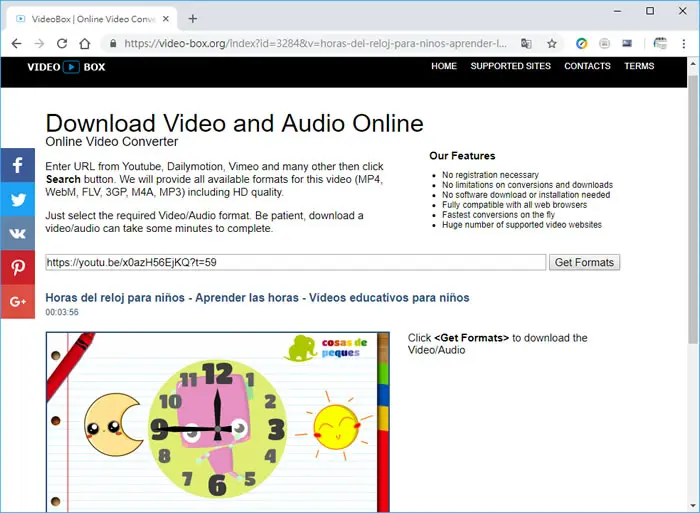This screenshot has width=700, height=513.
Task: Open the translate page icon
Action: pyautogui.click(x=526, y=44)
